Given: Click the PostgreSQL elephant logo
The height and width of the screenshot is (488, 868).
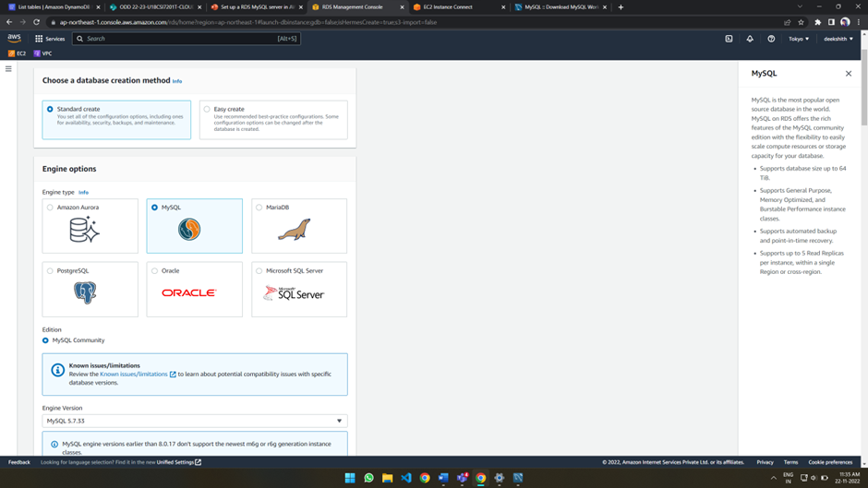Looking at the screenshot, I should pos(85,292).
